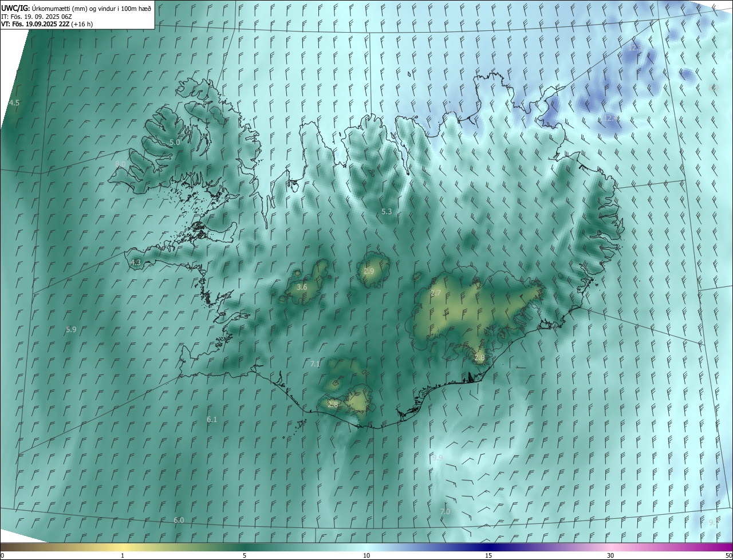Pick the 8.0 value by the Westfjords coast
733x560 pixels.
[x=120, y=164]
